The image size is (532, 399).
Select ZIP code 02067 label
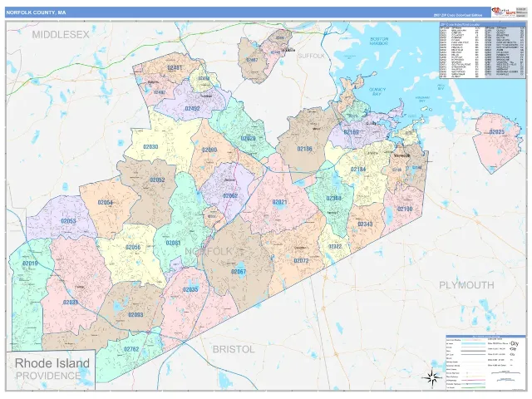(239, 272)
